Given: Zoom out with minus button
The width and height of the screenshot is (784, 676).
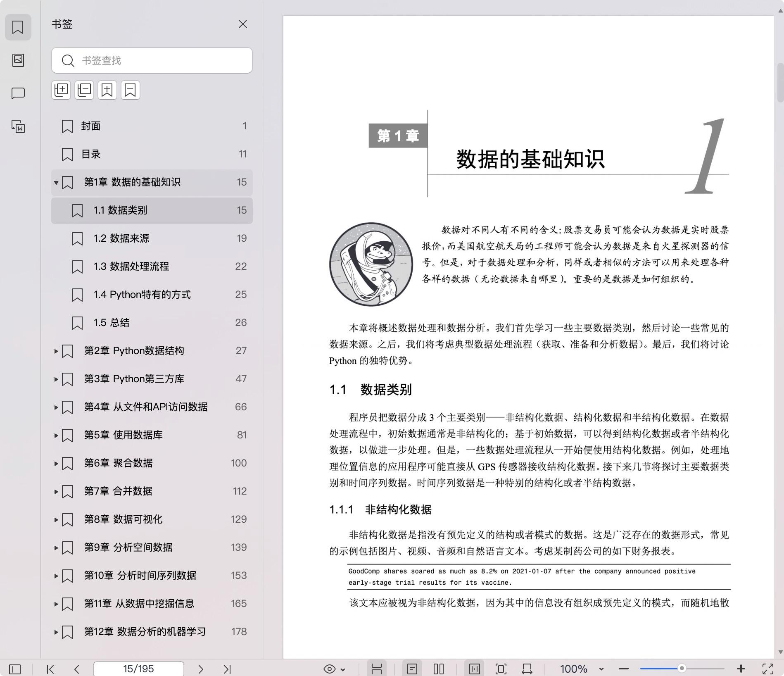Looking at the screenshot, I should click(624, 669).
